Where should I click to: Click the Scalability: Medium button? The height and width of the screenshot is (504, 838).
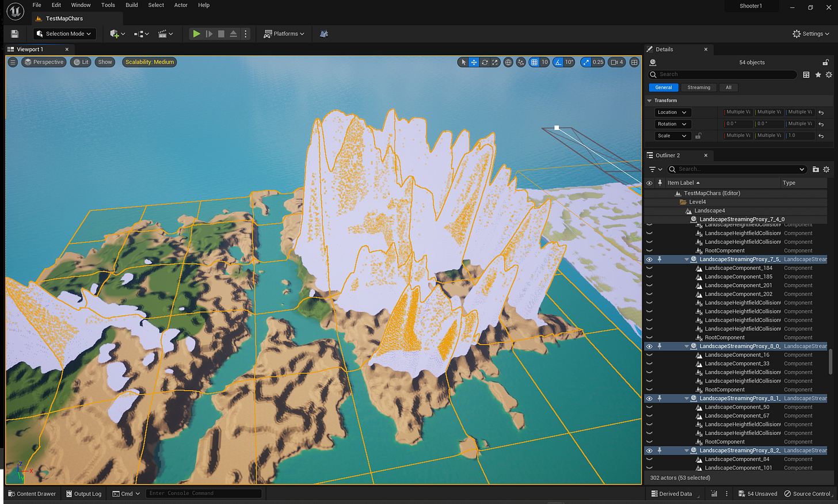[149, 62]
